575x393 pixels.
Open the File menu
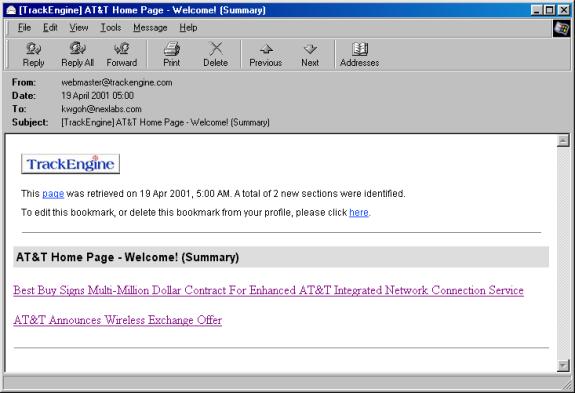24,27
